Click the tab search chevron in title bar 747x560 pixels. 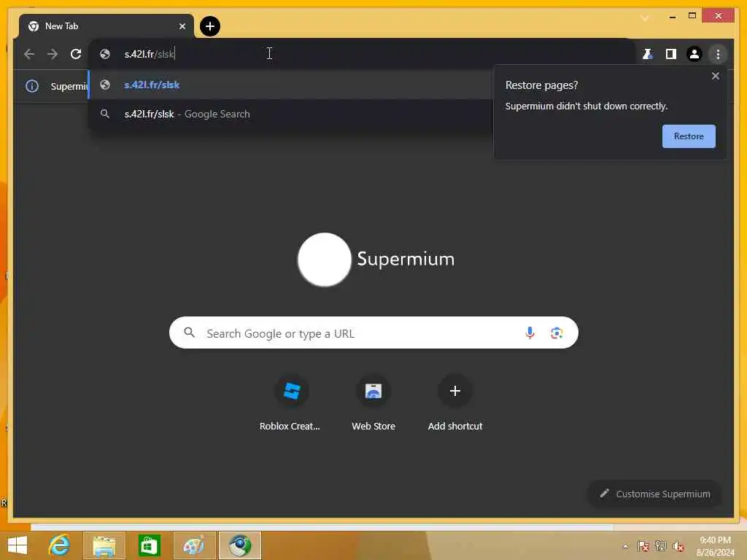[645, 18]
